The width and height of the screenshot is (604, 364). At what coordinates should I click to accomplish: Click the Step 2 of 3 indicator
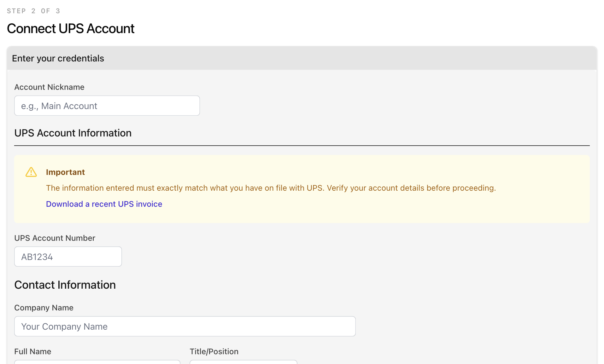(33, 11)
